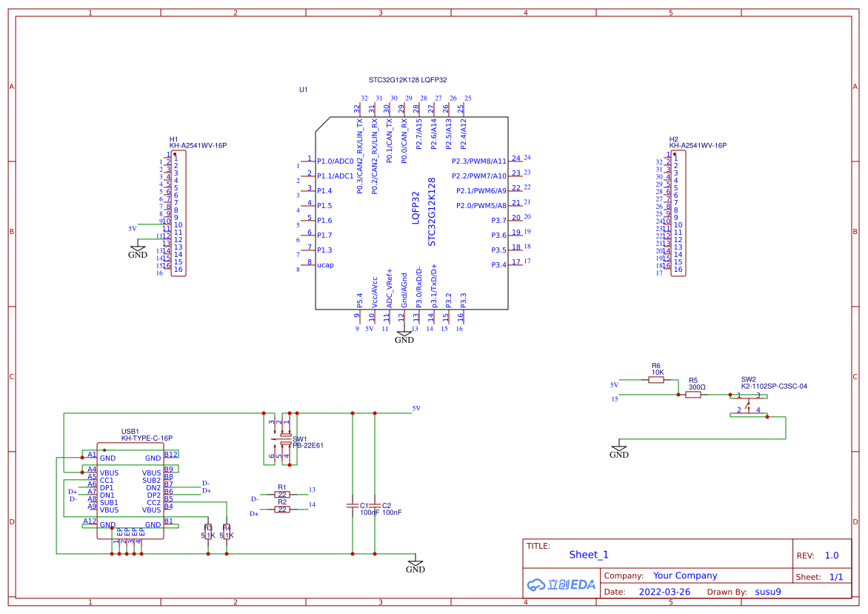This screenshot has width=868, height=614.
Task: Click the P2.3/PWM8/A11 pin label on U1
Action: (478, 161)
